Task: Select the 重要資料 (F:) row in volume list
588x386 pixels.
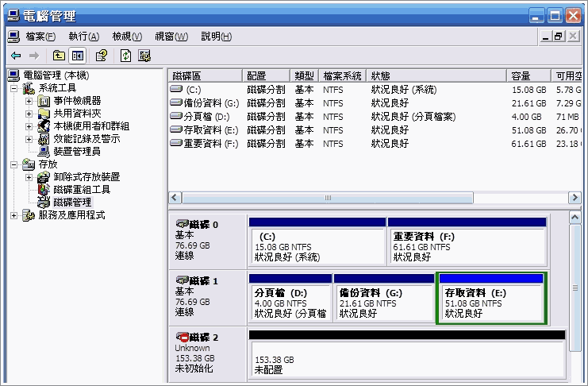Action: point(375,144)
